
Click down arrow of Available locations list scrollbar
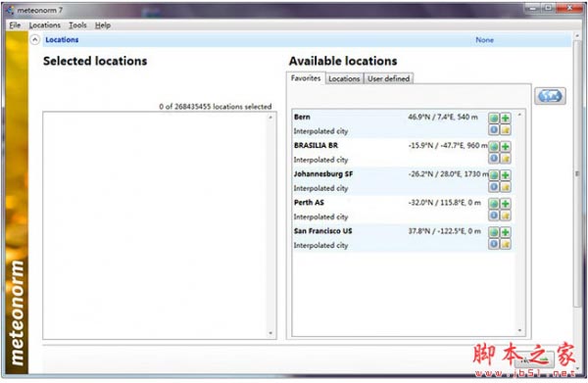519,330
